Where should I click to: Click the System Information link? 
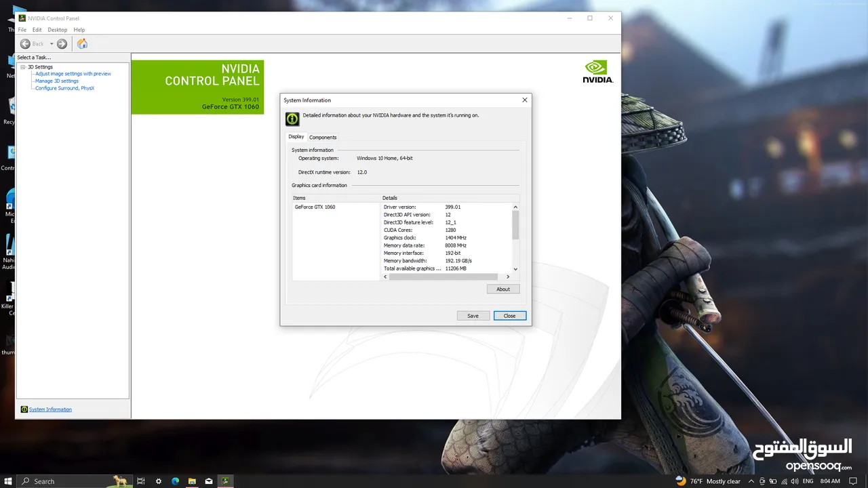pyautogui.click(x=50, y=409)
